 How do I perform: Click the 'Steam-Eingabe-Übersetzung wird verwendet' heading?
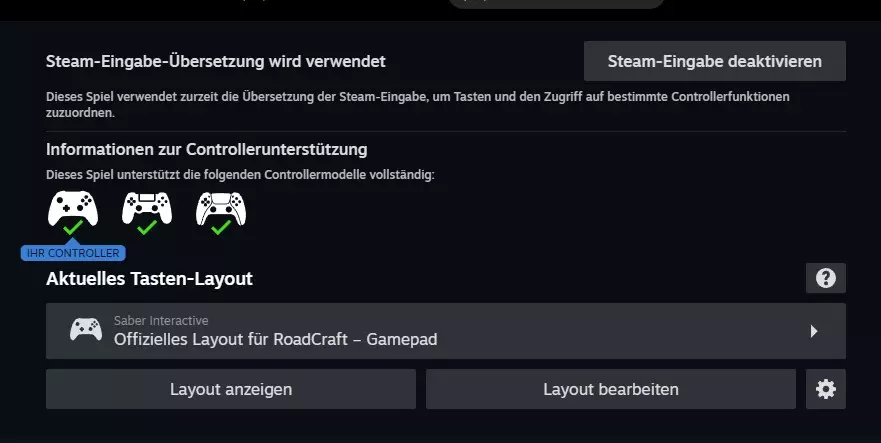(x=216, y=61)
